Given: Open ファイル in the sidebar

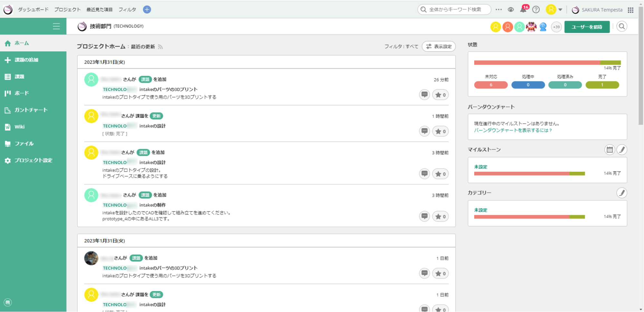Looking at the screenshot, I should pos(33,144).
